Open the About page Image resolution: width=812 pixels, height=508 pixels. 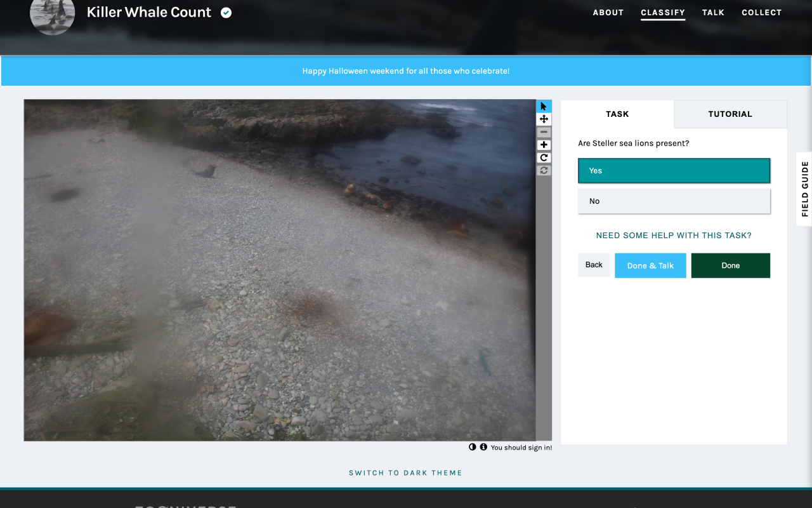point(608,13)
